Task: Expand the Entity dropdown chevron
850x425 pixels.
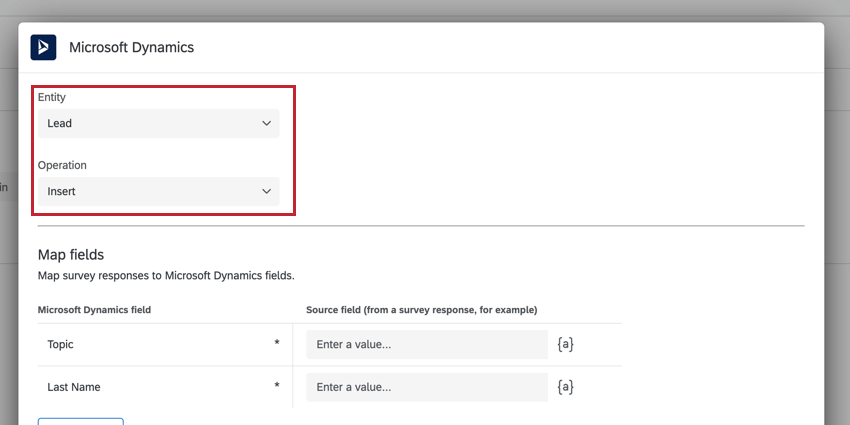Action: pyautogui.click(x=266, y=124)
